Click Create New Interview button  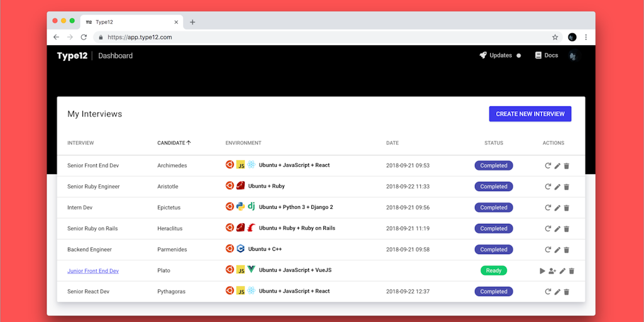coord(530,114)
